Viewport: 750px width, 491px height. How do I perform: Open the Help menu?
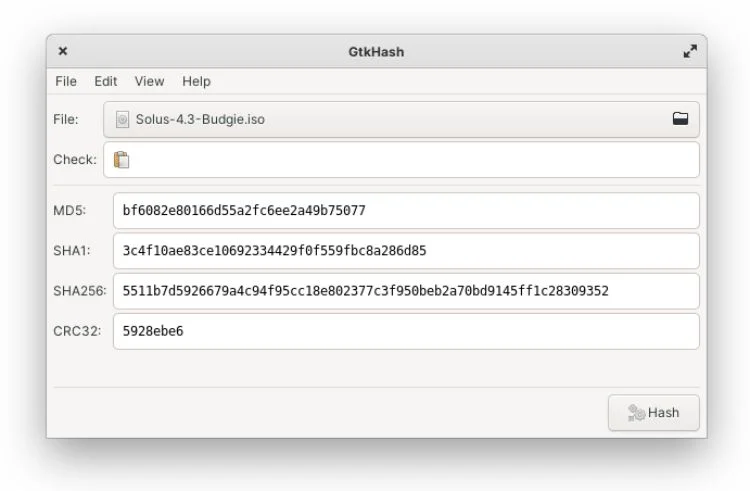(196, 81)
